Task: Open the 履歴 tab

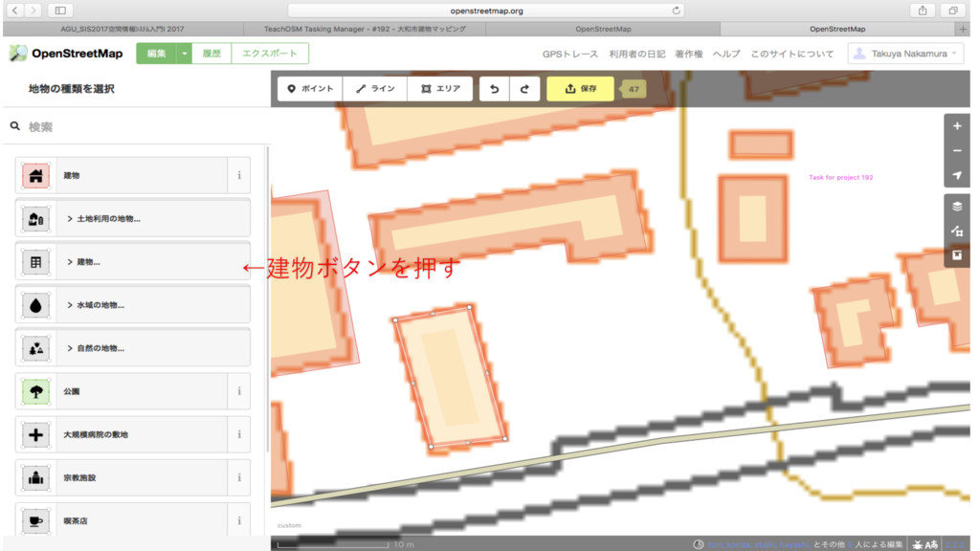Action: pos(212,54)
